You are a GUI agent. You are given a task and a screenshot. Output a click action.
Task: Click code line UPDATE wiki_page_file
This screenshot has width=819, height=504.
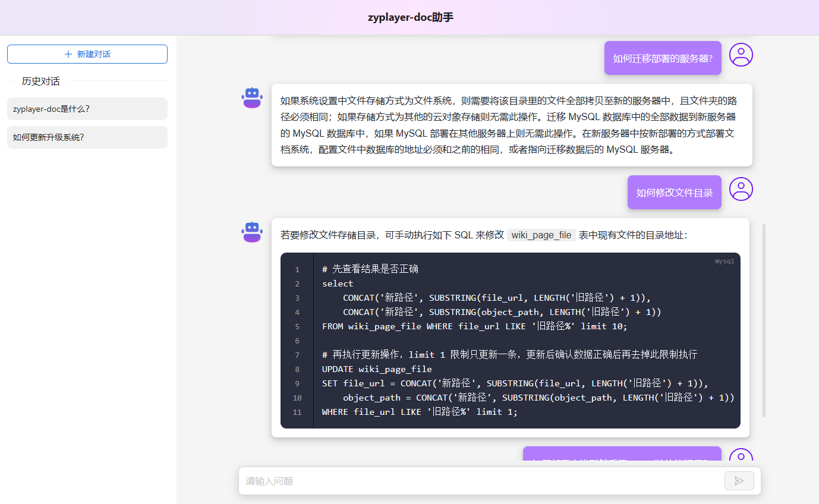click(377, 369)
